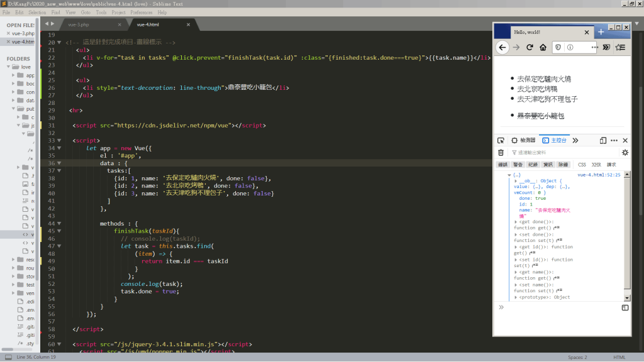Viewport: 644px width, 362px height.
Task: Open the Selection menu
Action: point(37,13)
